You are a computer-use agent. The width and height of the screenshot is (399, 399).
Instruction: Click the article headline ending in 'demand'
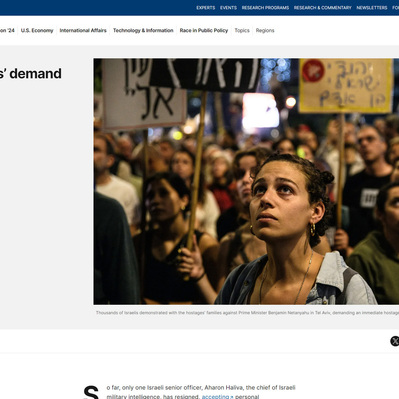[x=31, y=74]
